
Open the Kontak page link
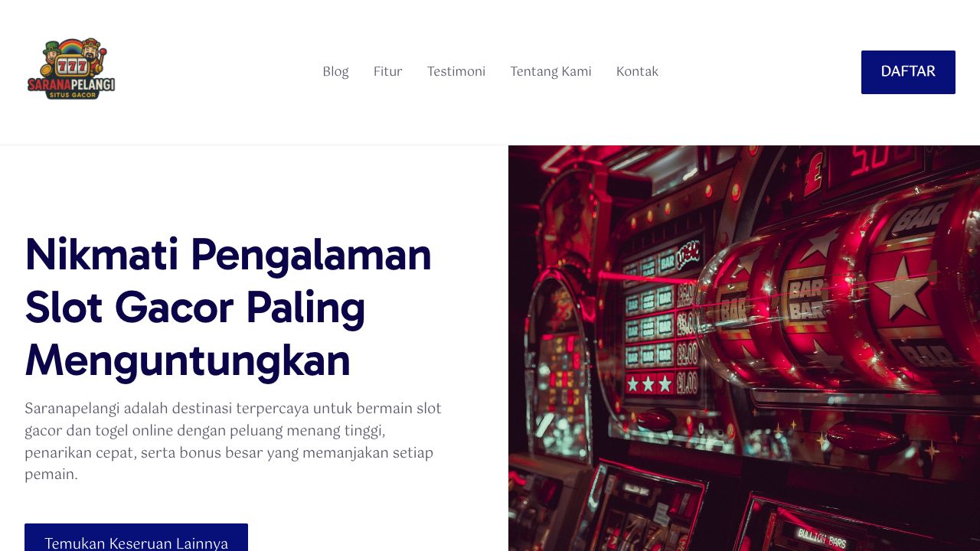637,71
